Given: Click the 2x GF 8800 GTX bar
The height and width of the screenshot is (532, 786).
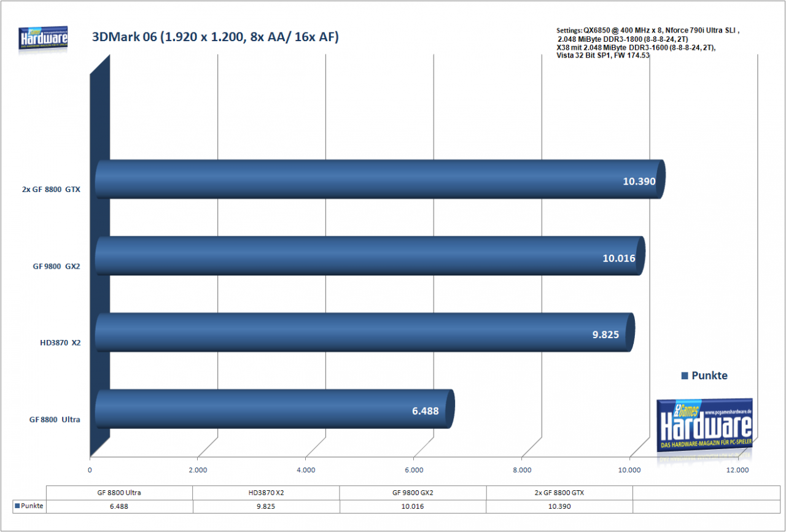Looking at the screenshot, I should pyautogui.click(x=379, y=180).
